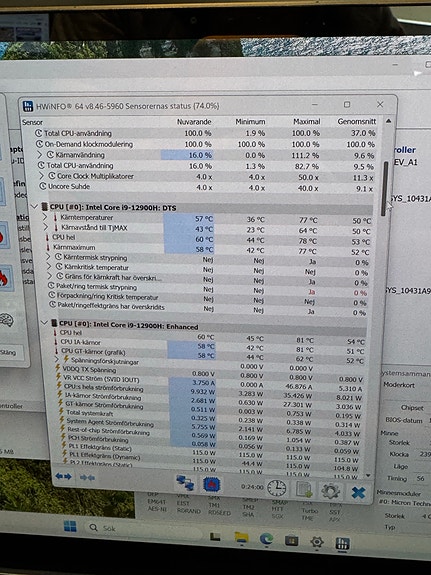The image size is (431, 575).
Task: Click the Maximal column header
Action: (307, 121)
